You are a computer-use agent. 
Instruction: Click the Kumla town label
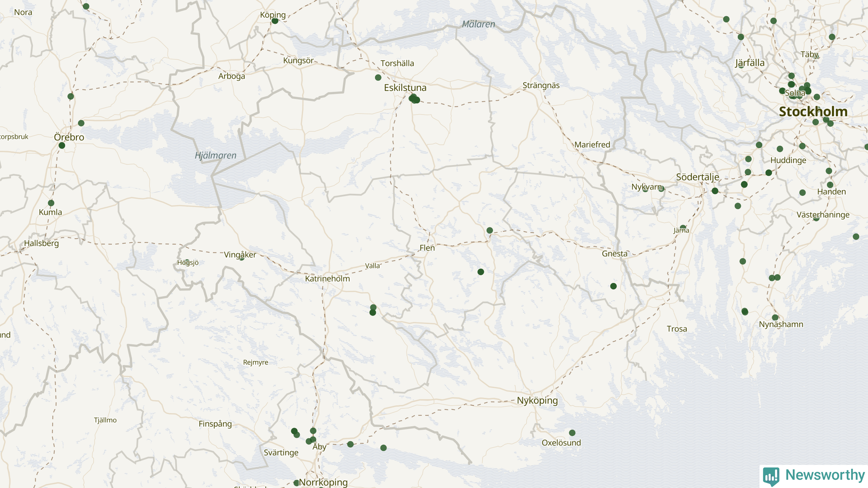[x=51, y=212]
